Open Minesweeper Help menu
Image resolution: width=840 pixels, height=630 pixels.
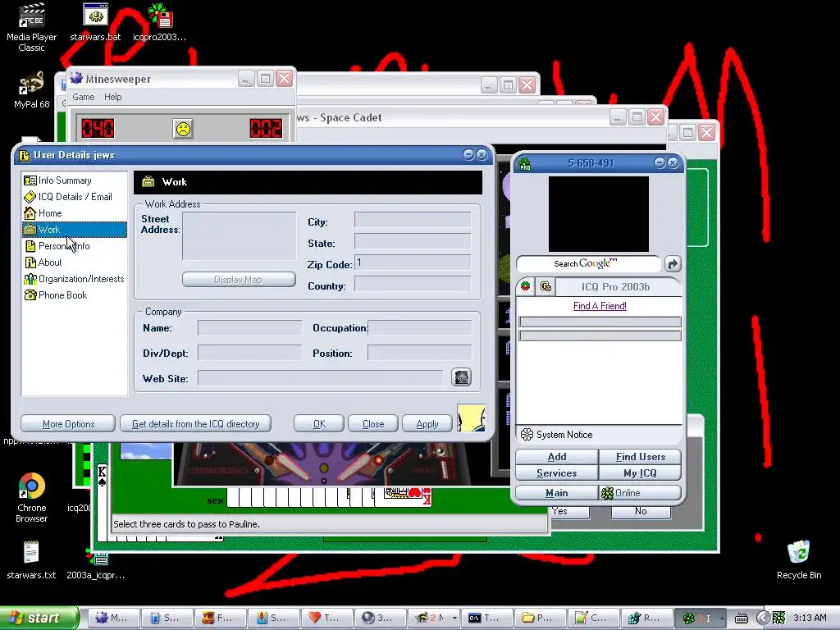[x=112, y=97]
